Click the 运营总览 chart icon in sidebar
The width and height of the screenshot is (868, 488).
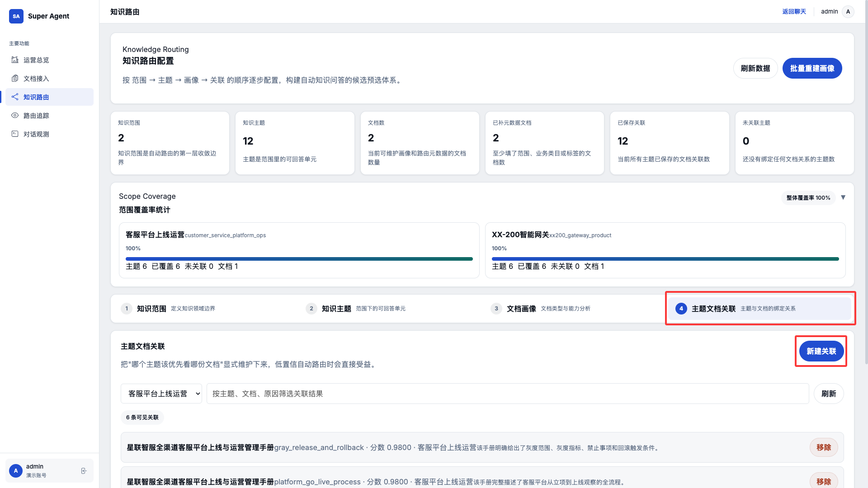pos(15,60)
